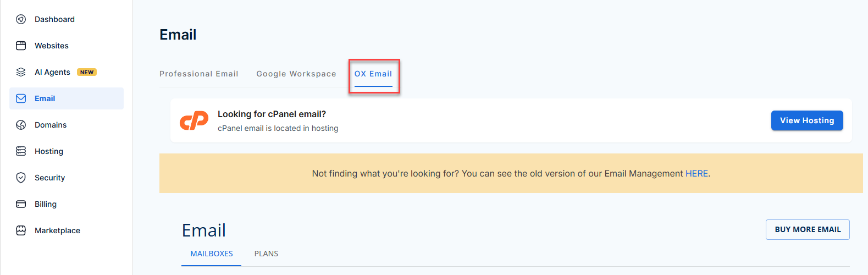
Task: Click the top 'Email' page title
Action: coord(178,35)
